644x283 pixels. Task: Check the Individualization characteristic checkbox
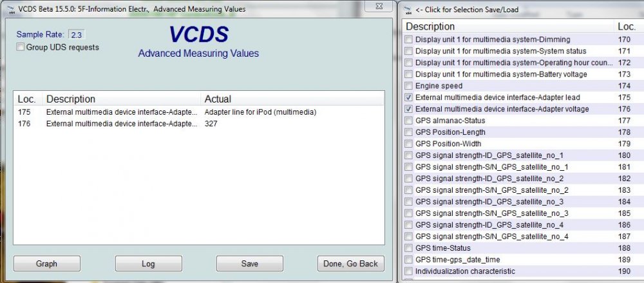(409, 271)
